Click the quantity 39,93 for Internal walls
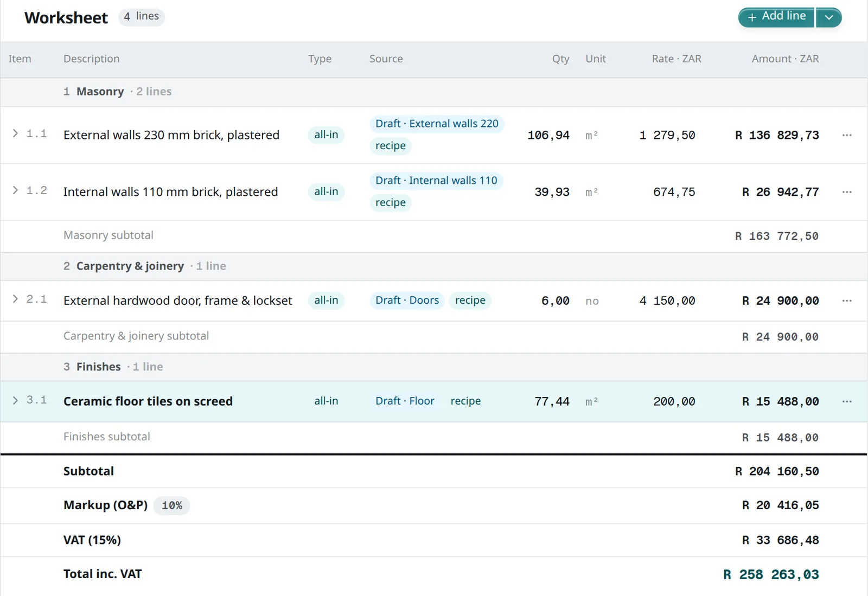The image size is (868, 596). coord(552,192)
